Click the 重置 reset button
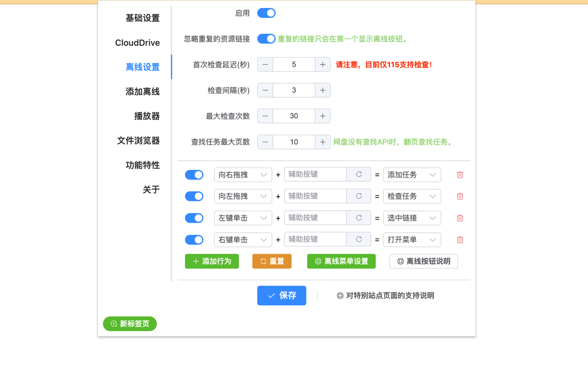The image size is (588, 368). [271, 261]
